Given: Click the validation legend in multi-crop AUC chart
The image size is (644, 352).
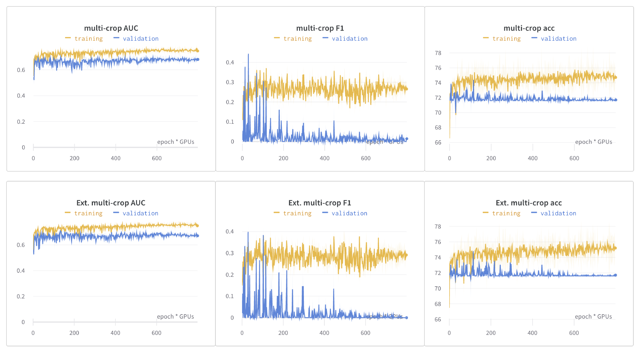Looking at the screenshot, I should point(136,38).
